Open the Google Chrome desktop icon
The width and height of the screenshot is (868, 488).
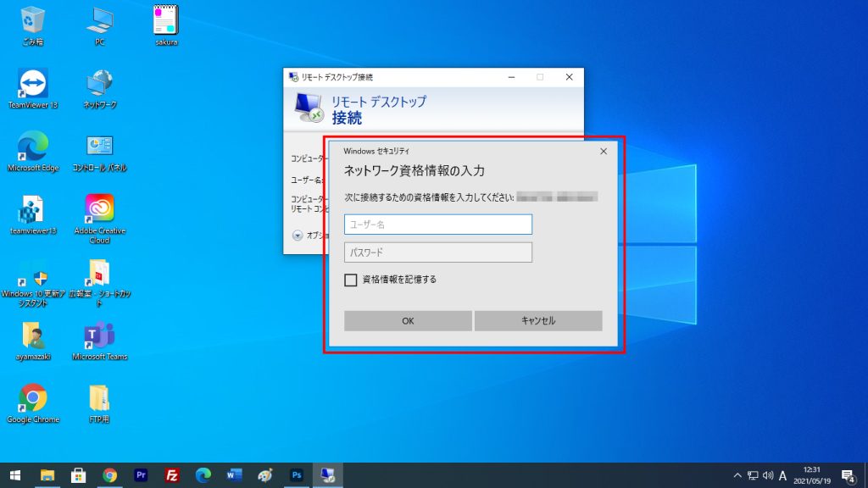tap(33, 398)
